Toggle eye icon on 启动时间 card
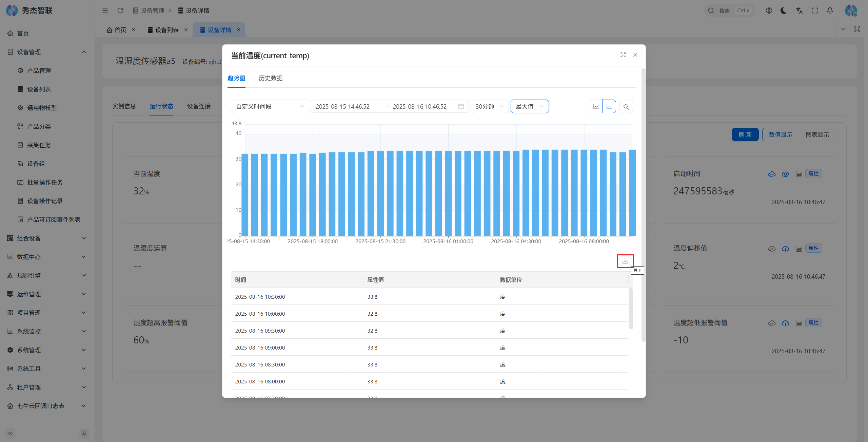 click(x=785, y=174)
